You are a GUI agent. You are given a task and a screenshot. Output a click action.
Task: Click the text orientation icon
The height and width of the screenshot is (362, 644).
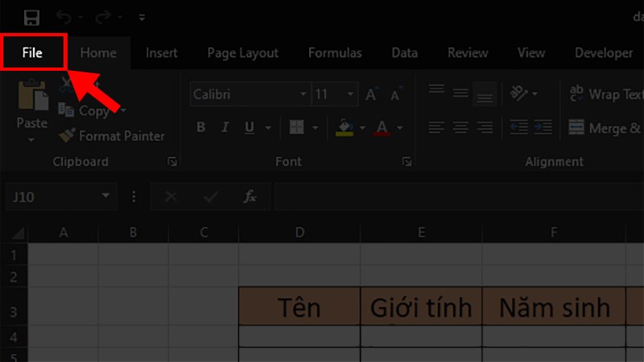(518, 93)
